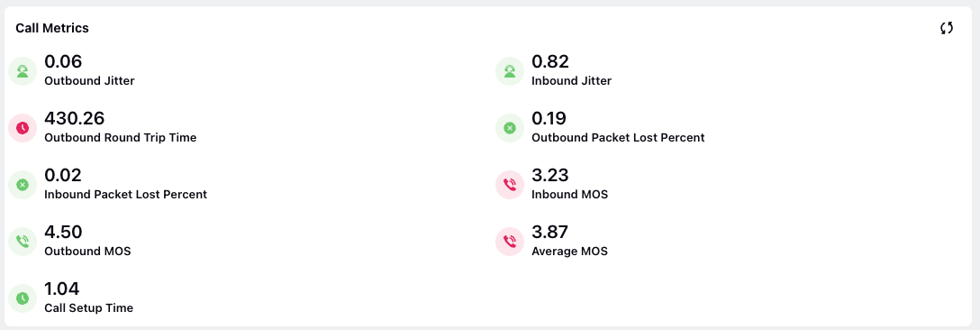
Task: Select the Call Metrics panel title
Action: tap(52, 28)
